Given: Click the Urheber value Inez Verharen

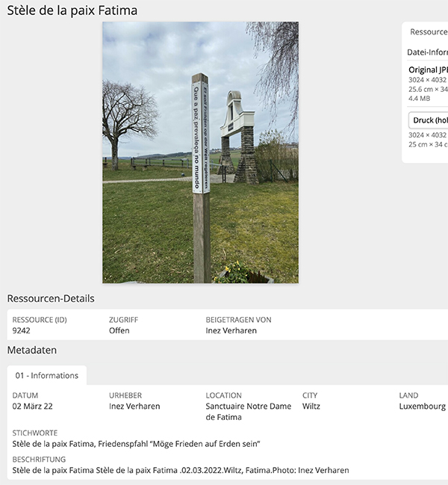Looking at the screenshot, I should (x=134, y=406).
